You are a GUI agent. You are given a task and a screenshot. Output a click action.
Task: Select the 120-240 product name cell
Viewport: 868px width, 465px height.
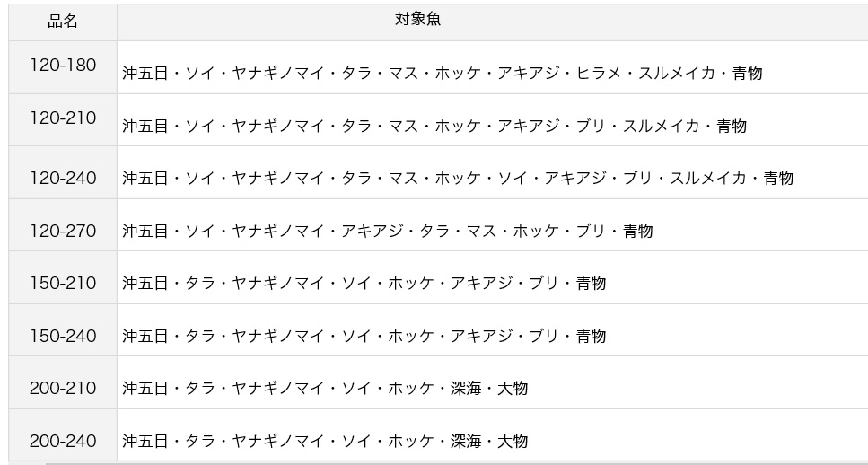tap(63, 172)
